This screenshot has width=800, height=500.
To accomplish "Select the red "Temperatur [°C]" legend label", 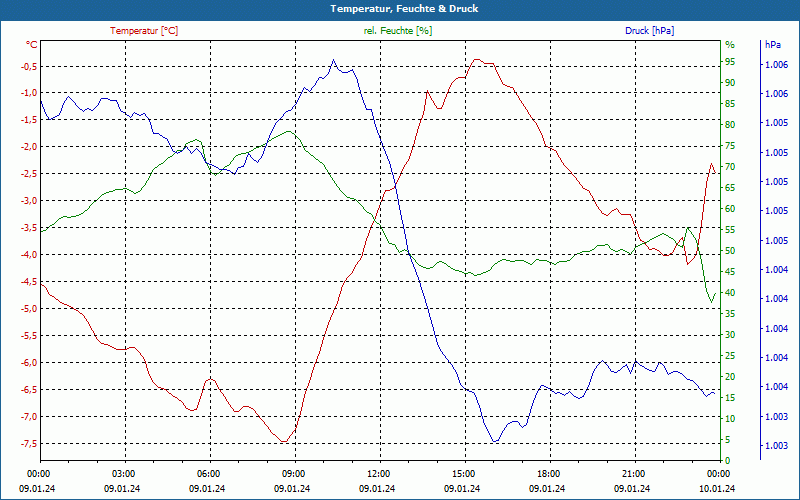I will point(144,31).
